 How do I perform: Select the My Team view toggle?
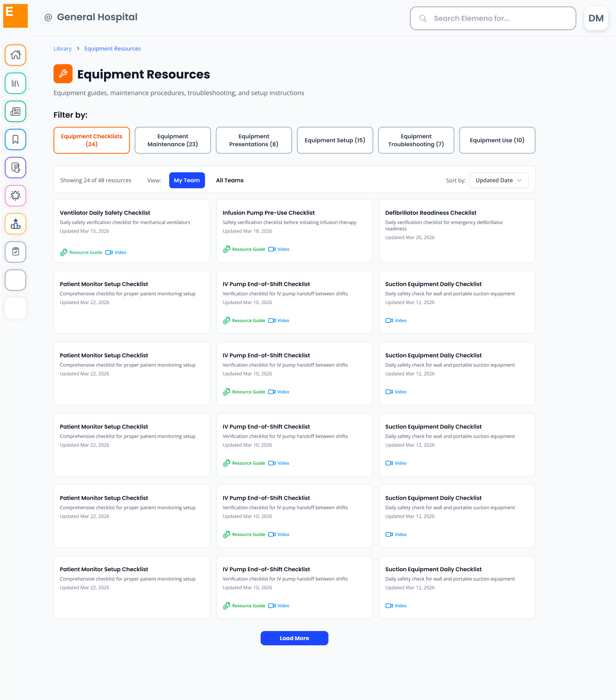click(x=187, y=180)
